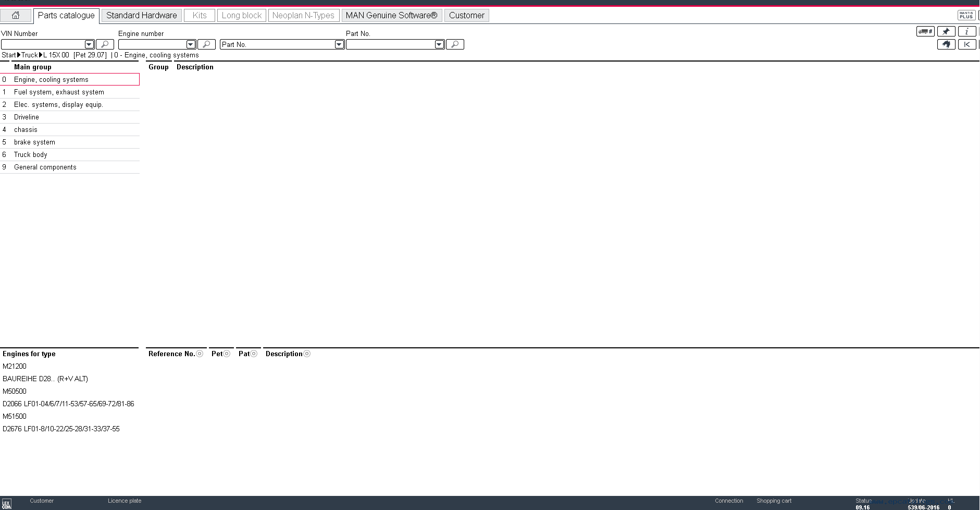Click Engine number magnifier search icon

point(206,44)
